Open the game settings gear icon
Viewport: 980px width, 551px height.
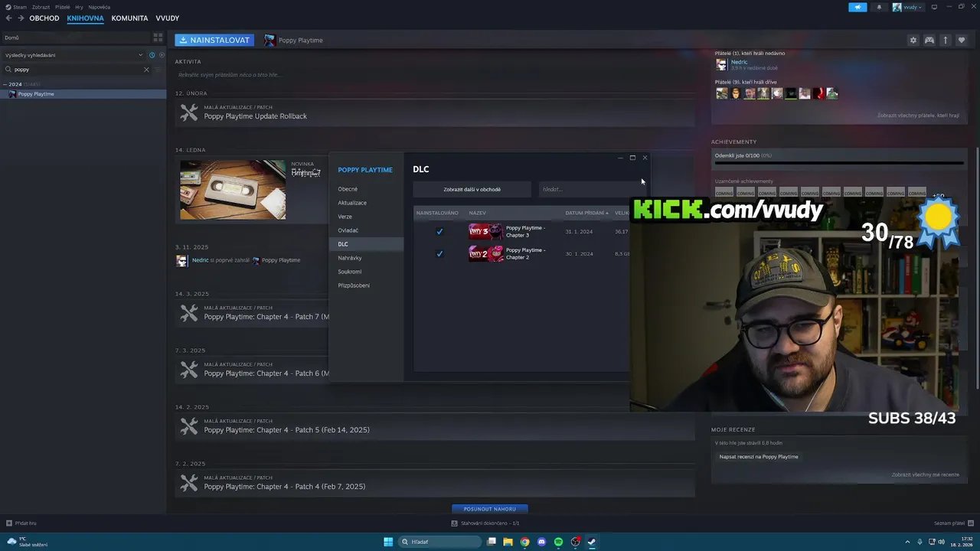coord(913,40)
